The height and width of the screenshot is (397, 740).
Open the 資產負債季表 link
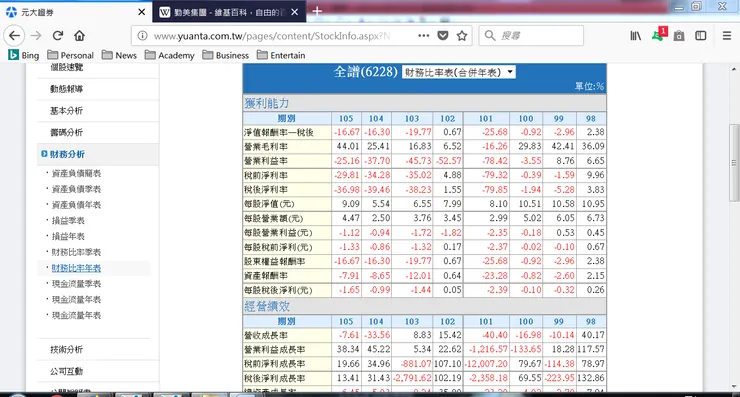(x=76, y=189)
